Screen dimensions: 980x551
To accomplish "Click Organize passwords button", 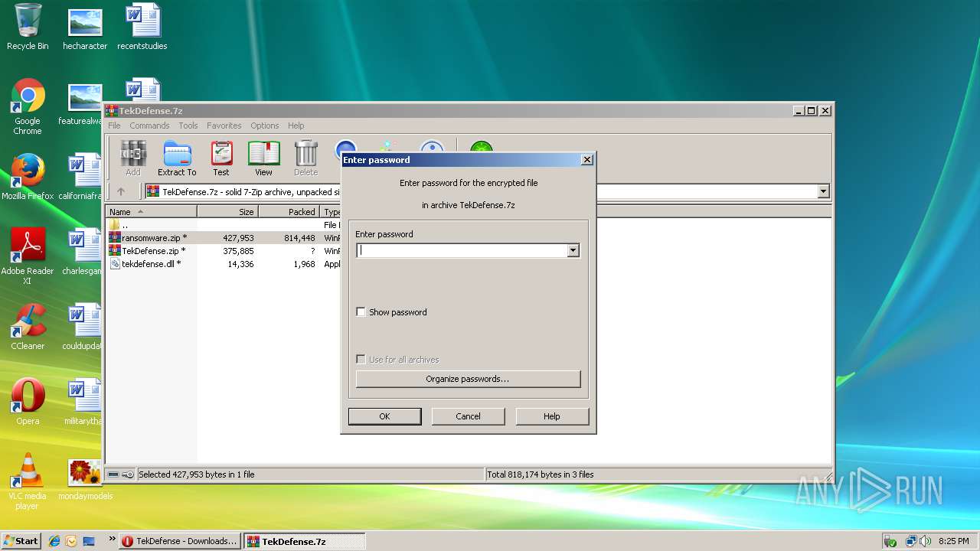I will click(x=468, y=379).
